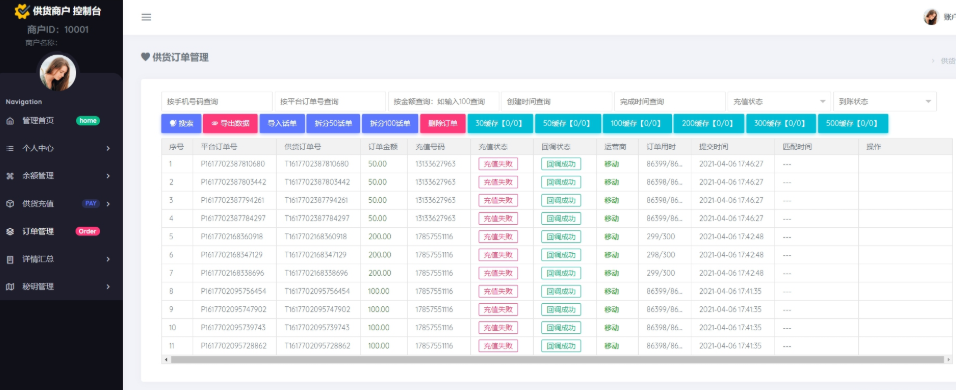This screenshot has height=390, width=961.
Task: Focus the 按手机号码查询 search field
Action: coord(216,101)
